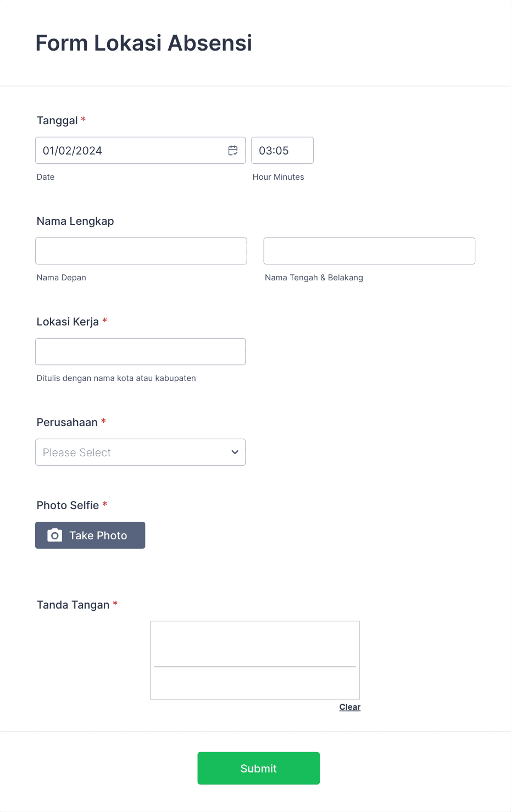Click the camera icon on Take Photo button
The image size is (511, 812).
point(54,535)
